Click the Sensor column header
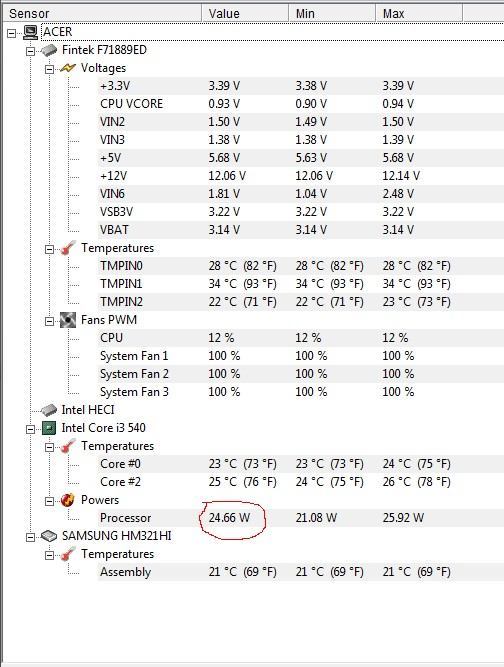 (102, 14)
